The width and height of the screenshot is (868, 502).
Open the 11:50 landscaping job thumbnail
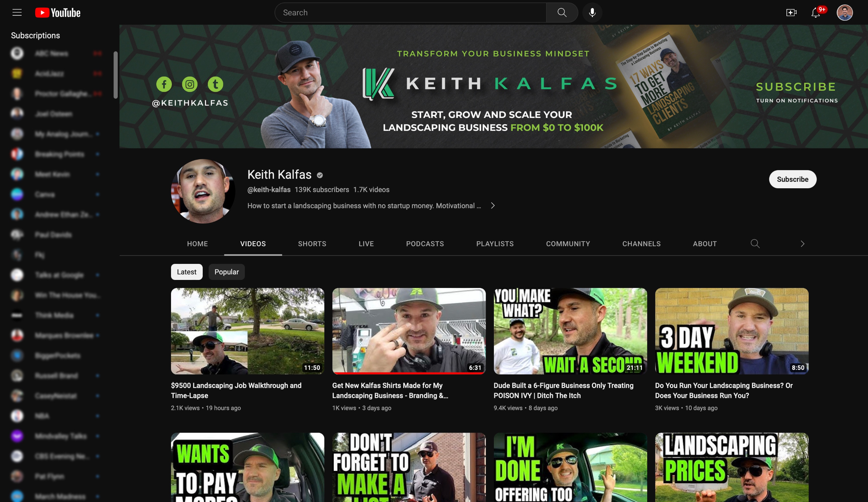(x=248, y=331)
